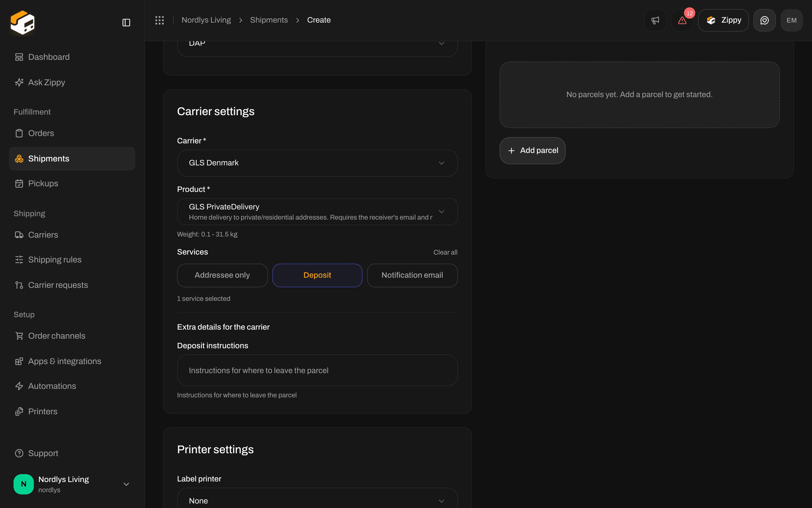
Task: Toggle the Addressee only service
Action: pyautogui.click(x=222, y=275)
